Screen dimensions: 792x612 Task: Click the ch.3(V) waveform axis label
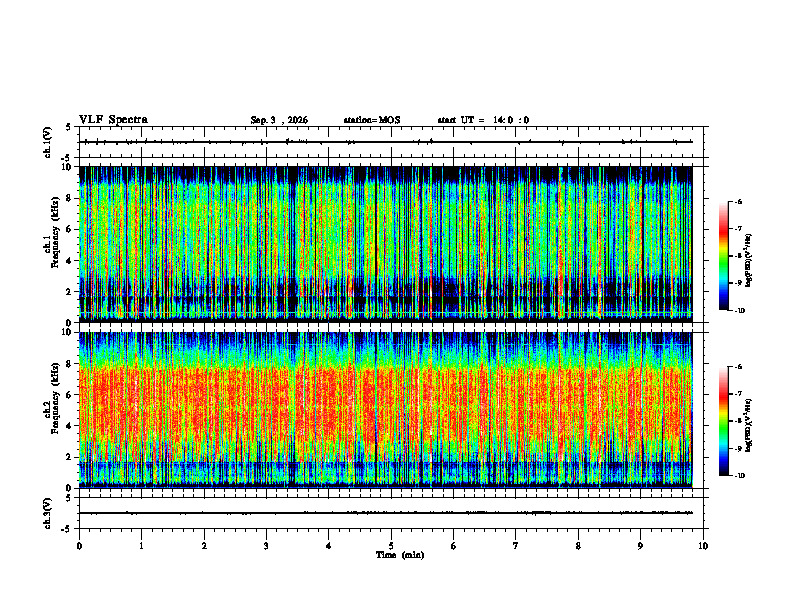(x=48, y=513)
